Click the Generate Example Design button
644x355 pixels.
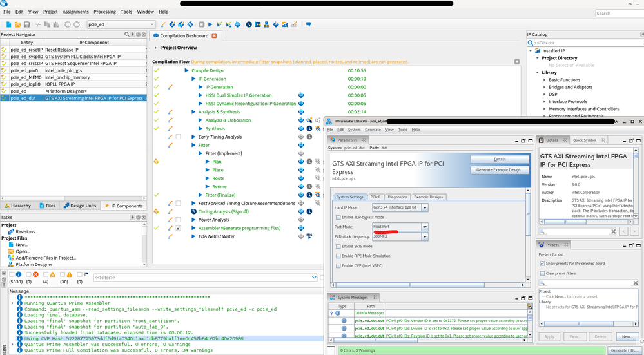point(499,170)
